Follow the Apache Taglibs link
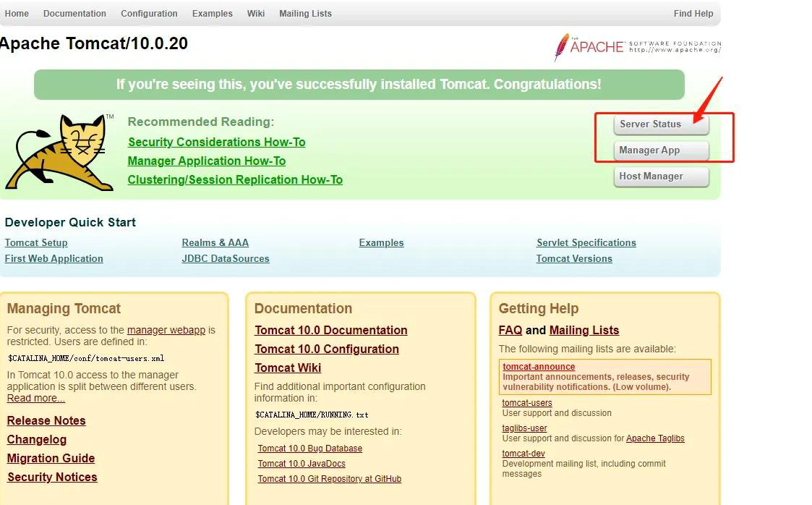Viewport: 812px width, 505px height. [x=655, y=438]
